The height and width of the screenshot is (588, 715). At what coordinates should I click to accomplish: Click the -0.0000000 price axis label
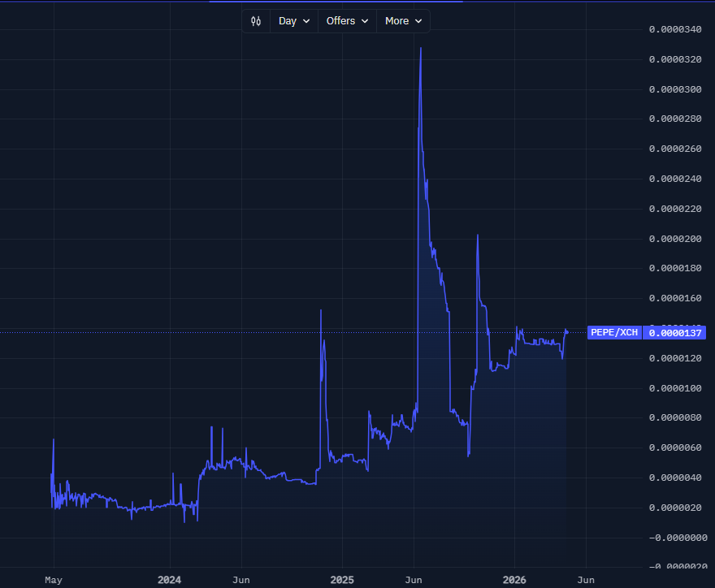click(678, 538)
